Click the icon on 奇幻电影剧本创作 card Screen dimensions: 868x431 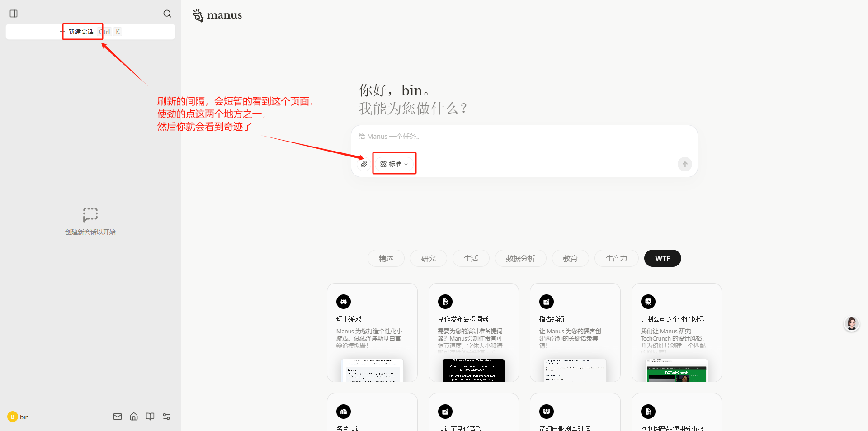coord(547,412)
